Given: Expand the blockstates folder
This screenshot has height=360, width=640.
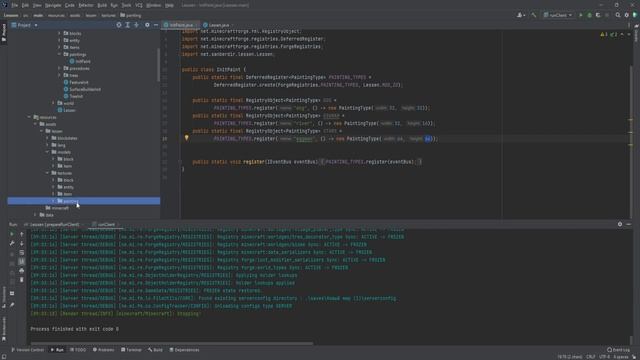Looking at the screenshot, I should point(47,138).
